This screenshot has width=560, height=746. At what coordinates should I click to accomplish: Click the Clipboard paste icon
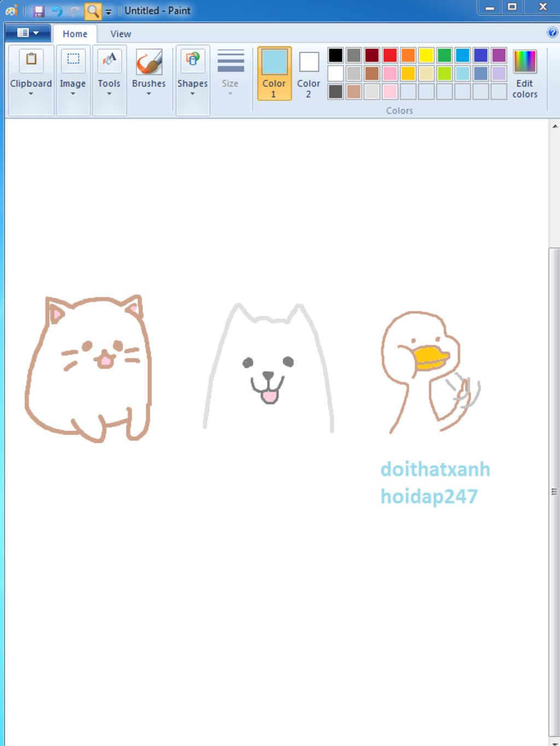31,59
